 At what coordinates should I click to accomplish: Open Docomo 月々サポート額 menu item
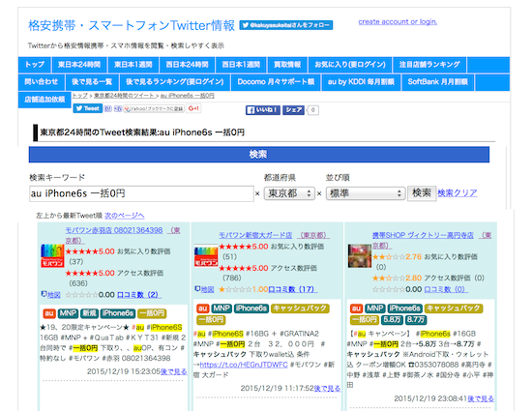coord(276,82)
